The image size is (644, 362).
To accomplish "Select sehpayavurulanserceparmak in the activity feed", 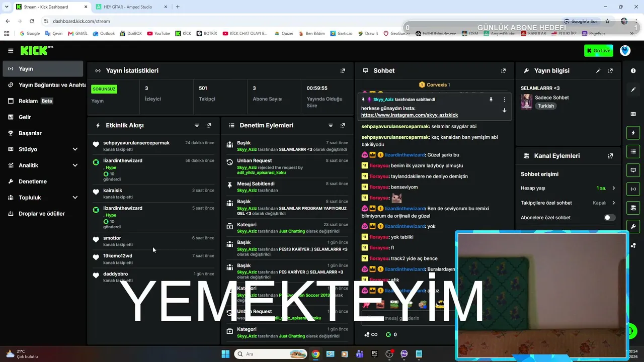I will click(153, 146).
